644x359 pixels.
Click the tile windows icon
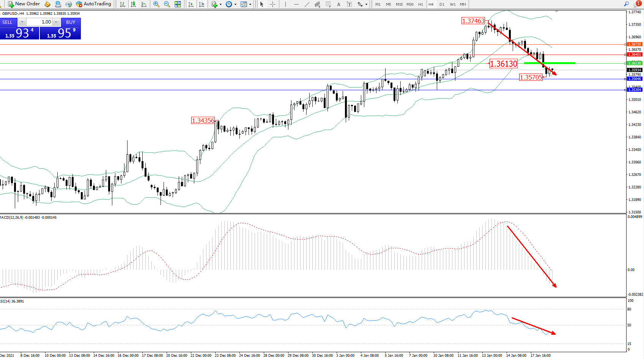click(x=178, y=4)
